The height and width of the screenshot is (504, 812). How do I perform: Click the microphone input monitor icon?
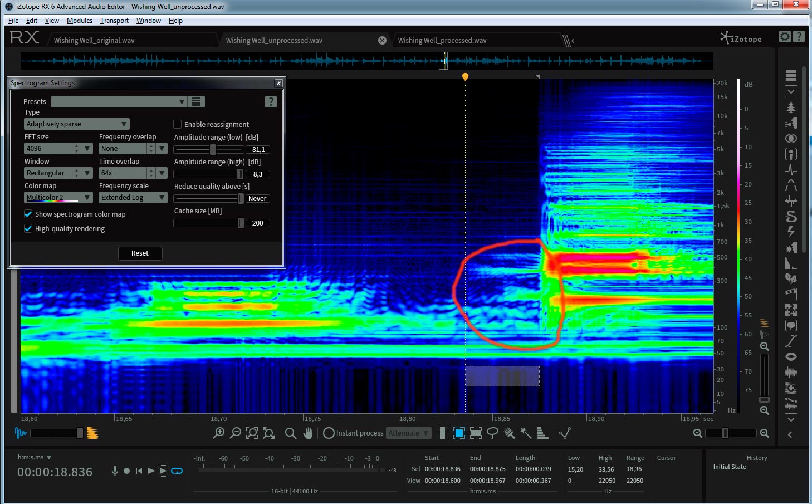[115, 471]
